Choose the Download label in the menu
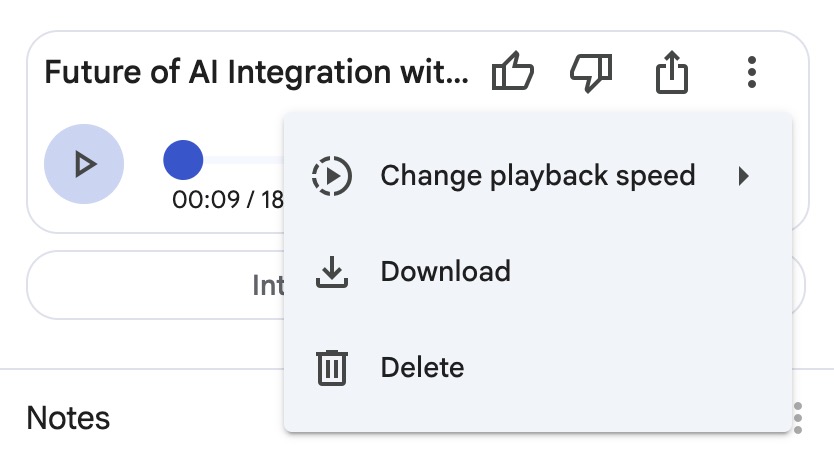The width and height of the screenshot is (834, 474). 445,272
